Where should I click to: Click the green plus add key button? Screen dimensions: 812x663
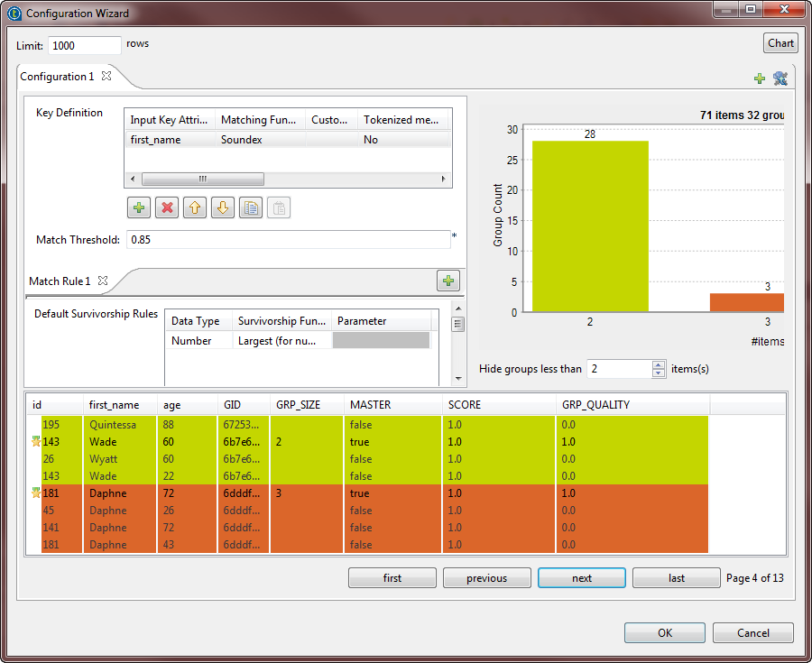139,208
